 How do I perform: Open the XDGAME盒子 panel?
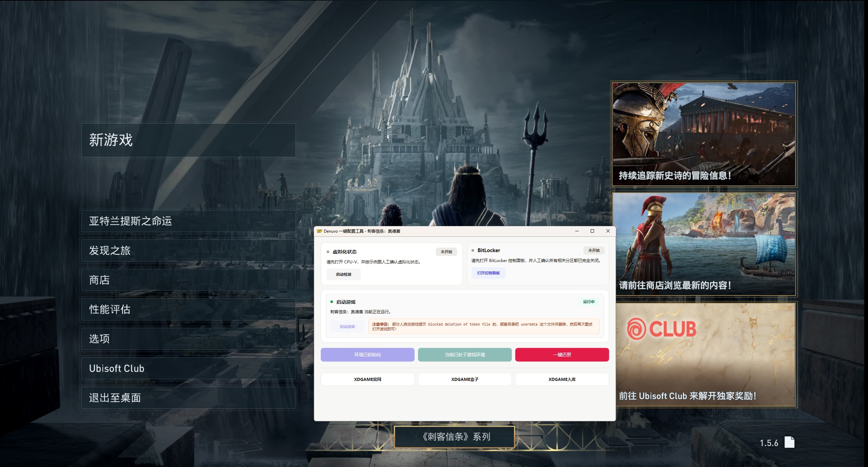click(465, 379)
